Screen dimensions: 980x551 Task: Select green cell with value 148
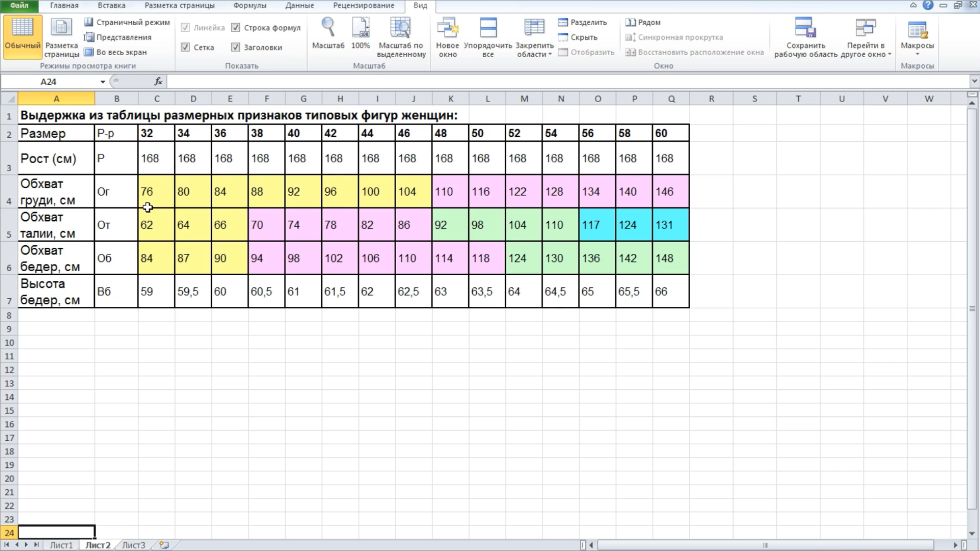coord(671,258)
